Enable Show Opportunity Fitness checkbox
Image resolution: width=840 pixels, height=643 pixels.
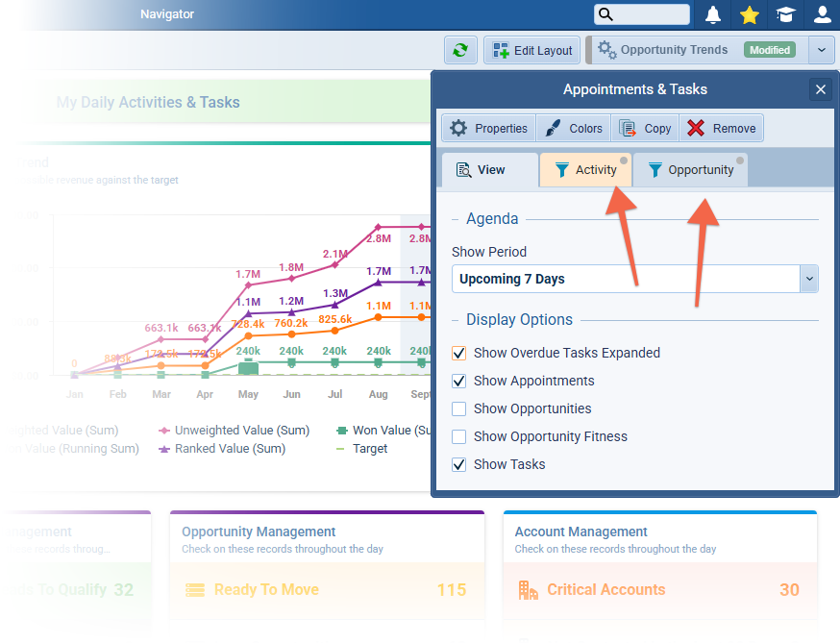coord(459,436)
